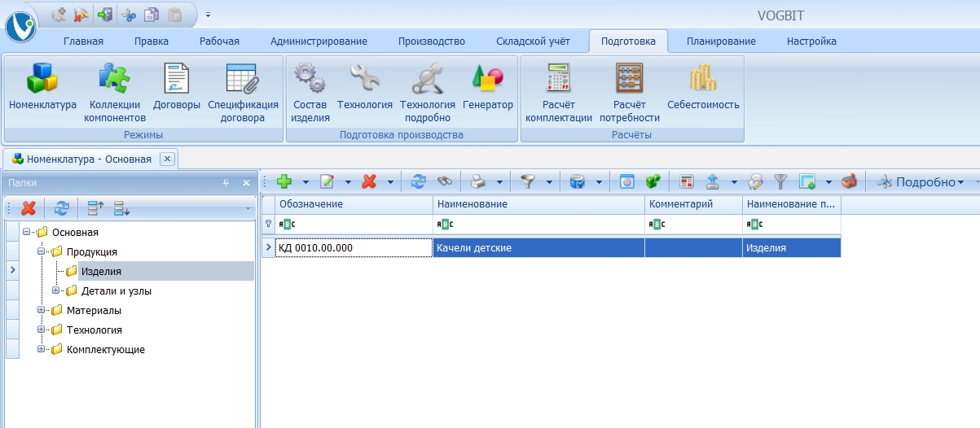Select the Комплектующие folder in the tree
Image resolution: width=980 pixels, height=428 pixels.
point(105,350)
